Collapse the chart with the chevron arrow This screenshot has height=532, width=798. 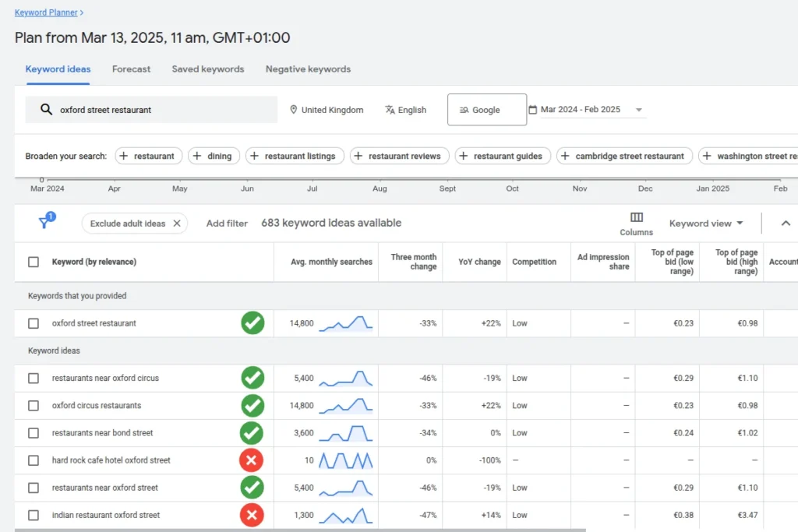(786, 224)
